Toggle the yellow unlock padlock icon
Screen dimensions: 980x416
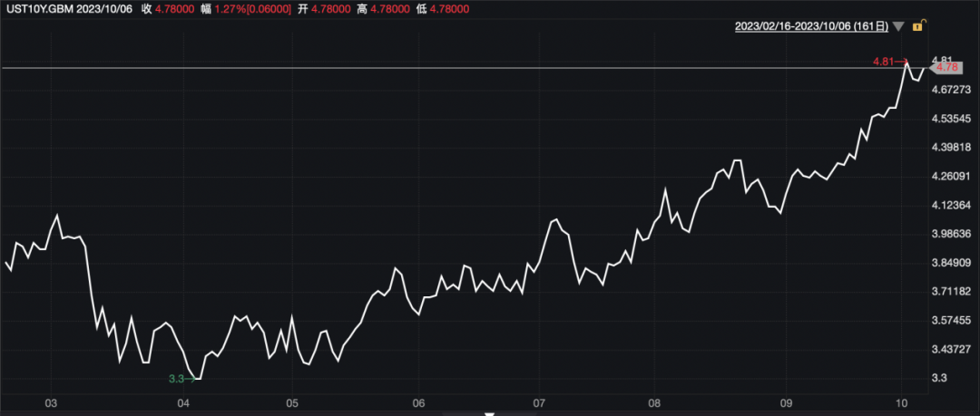click(x=917, y=26)
